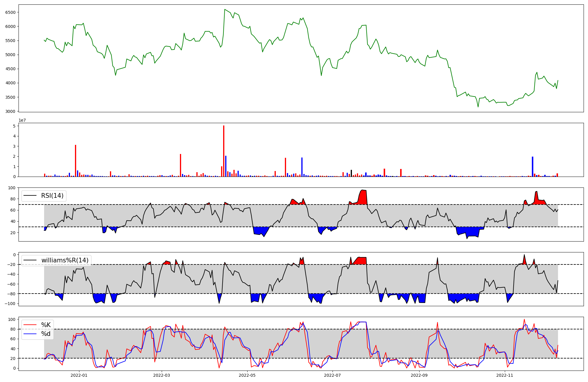588x382 pixels.
Task: Click the 6500 price axis tick label
Action: (x=10, y=12)
